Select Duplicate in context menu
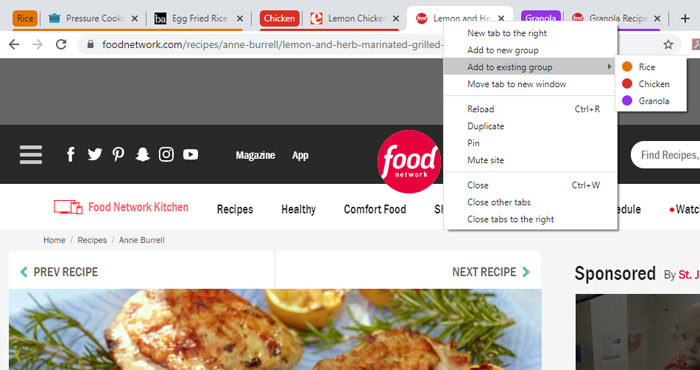The width and height of the screenshot is (700, 370). click(x=530, y=126)
